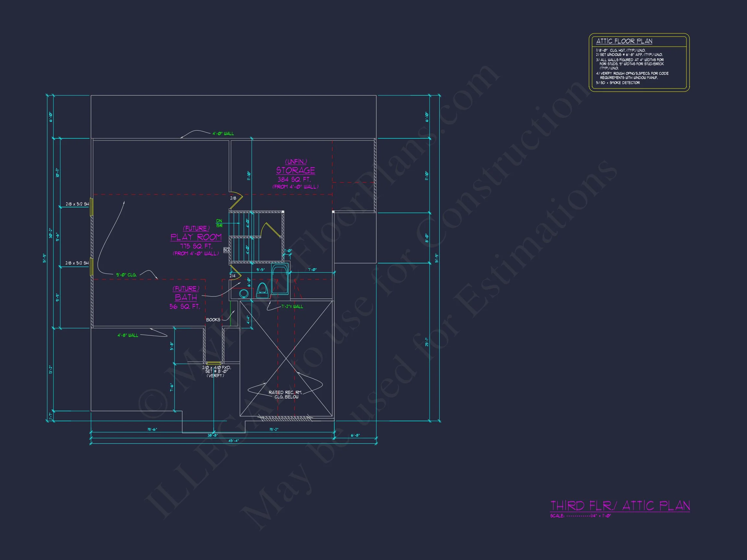Image resolution: width=747 pixels, height=560 pixels.
Task: Click the toilet symbol in the bath
Action: [x=262, y=291]
